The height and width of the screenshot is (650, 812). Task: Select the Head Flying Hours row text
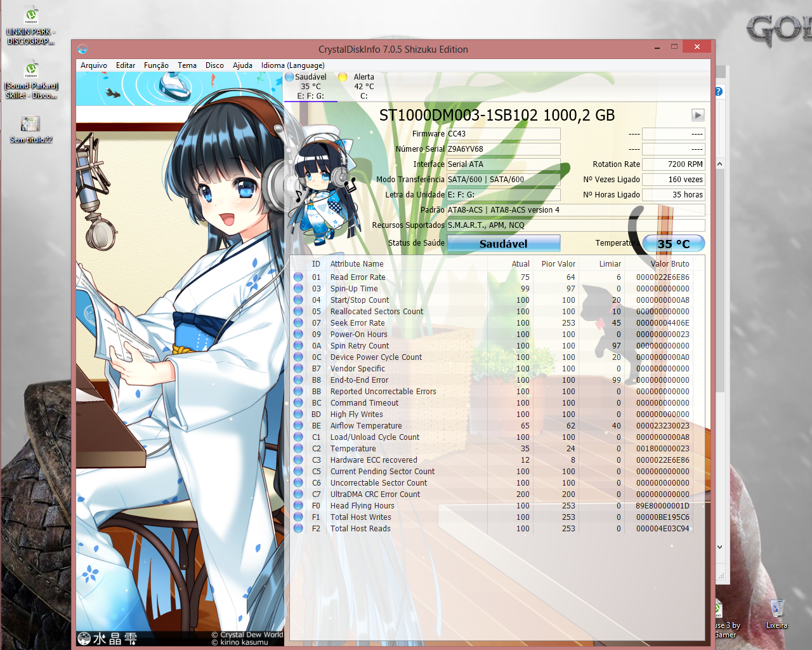click(x=362, y=506)
